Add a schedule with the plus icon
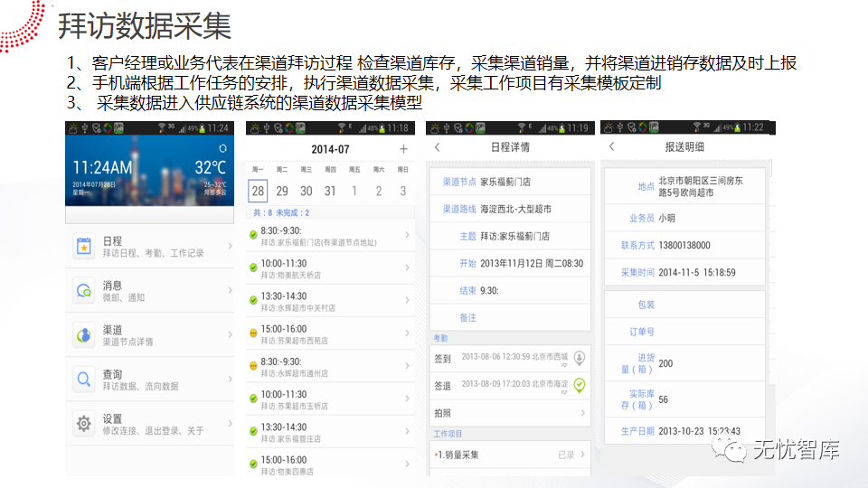This screenshot has width=868, height=488. pos(403,149)
